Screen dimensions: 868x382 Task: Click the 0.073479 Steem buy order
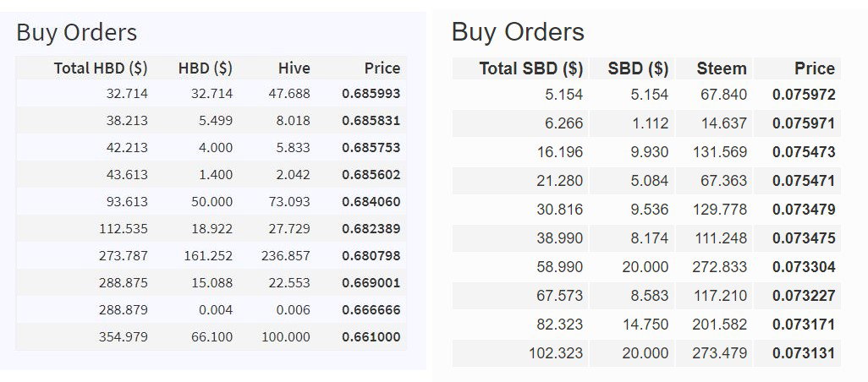646,210
